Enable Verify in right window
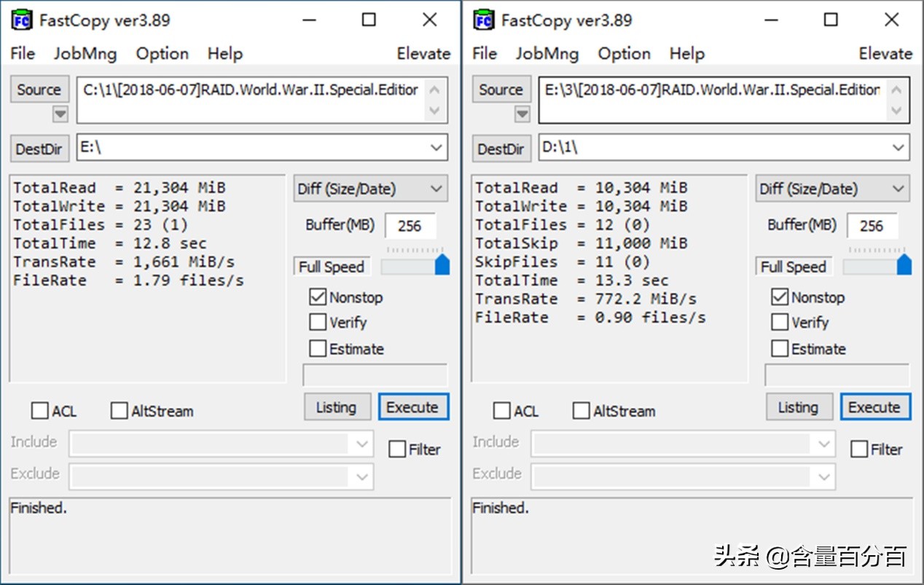This screenshot has width=924, height=585. click(x=780, y=322)
